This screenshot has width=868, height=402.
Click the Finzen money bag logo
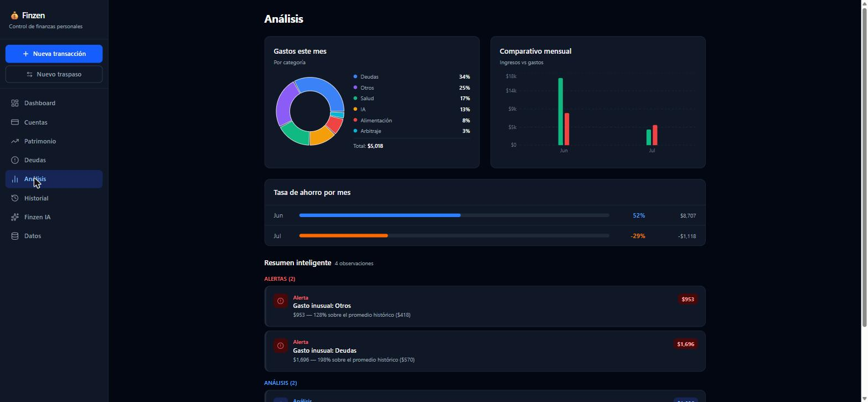tap(14, 16)
